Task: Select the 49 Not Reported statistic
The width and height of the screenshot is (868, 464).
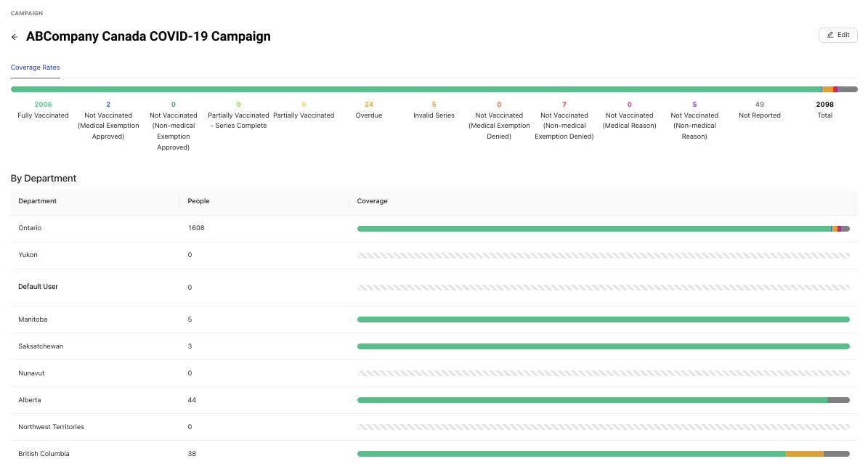Action: [x=759, y=104]
